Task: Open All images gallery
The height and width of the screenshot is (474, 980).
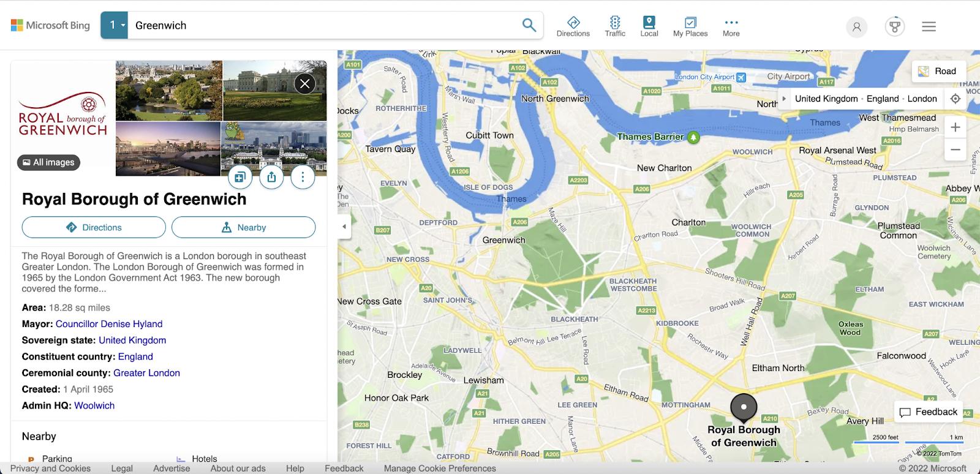Action: pyautogui.click(x=48, y=162)
